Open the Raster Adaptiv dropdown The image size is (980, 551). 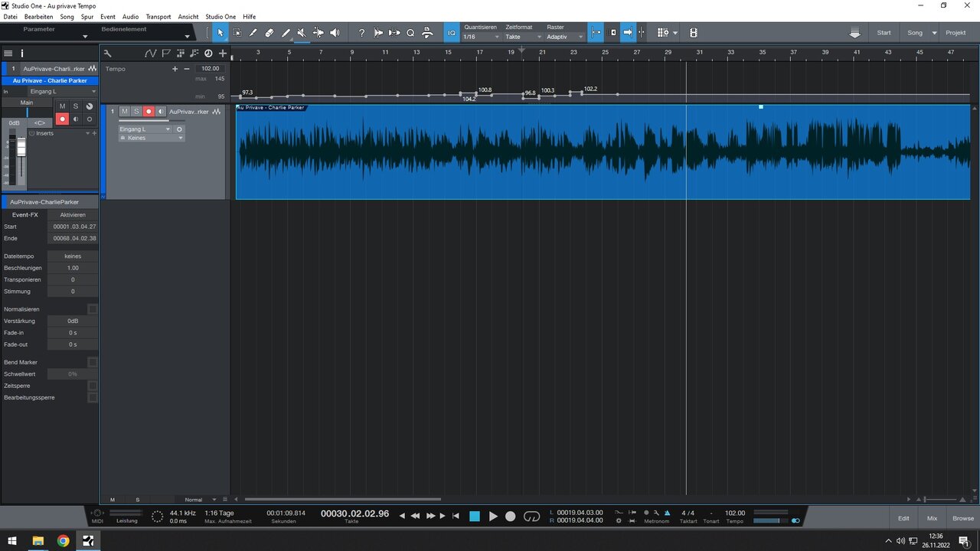coord(564,37)
